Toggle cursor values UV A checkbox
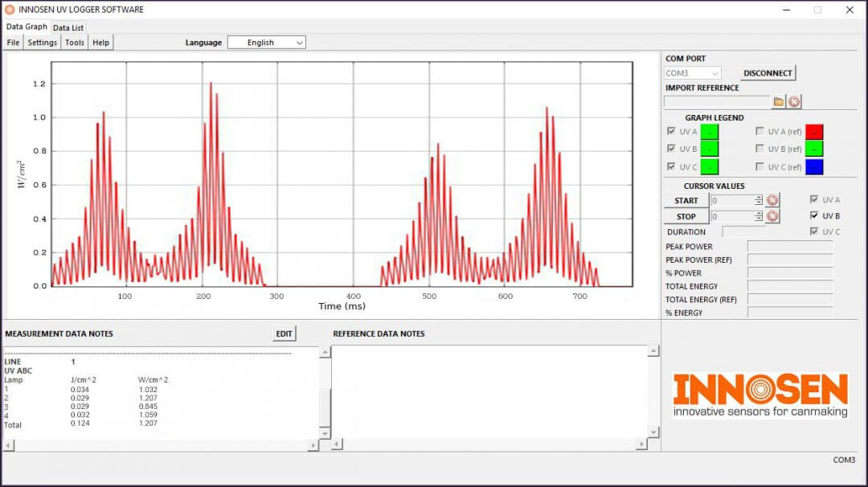The width and height of the screenshot is (868, 487). tap(813, 199)
